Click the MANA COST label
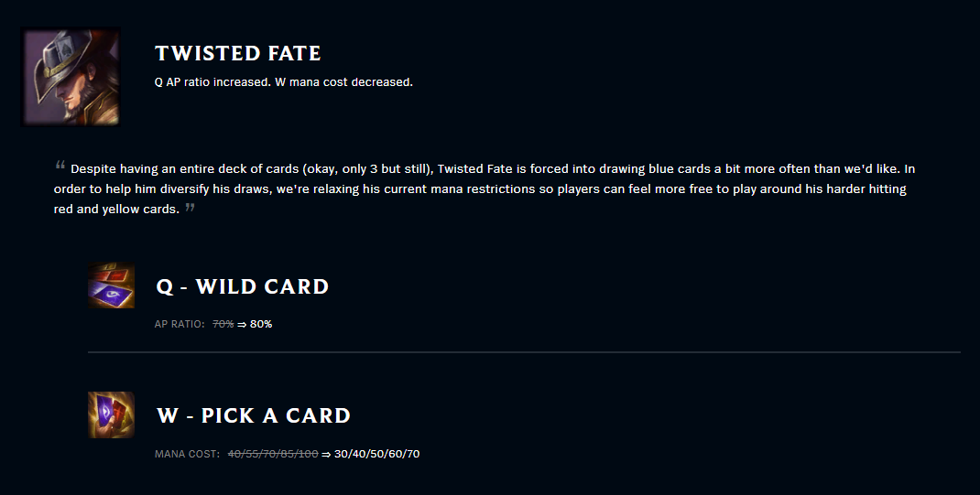The height and width of the screenshot is (495, 980). 187,454
